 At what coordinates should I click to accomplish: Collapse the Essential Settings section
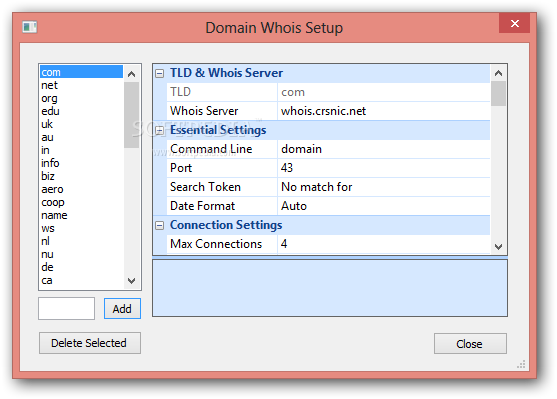tap(160, 130)
